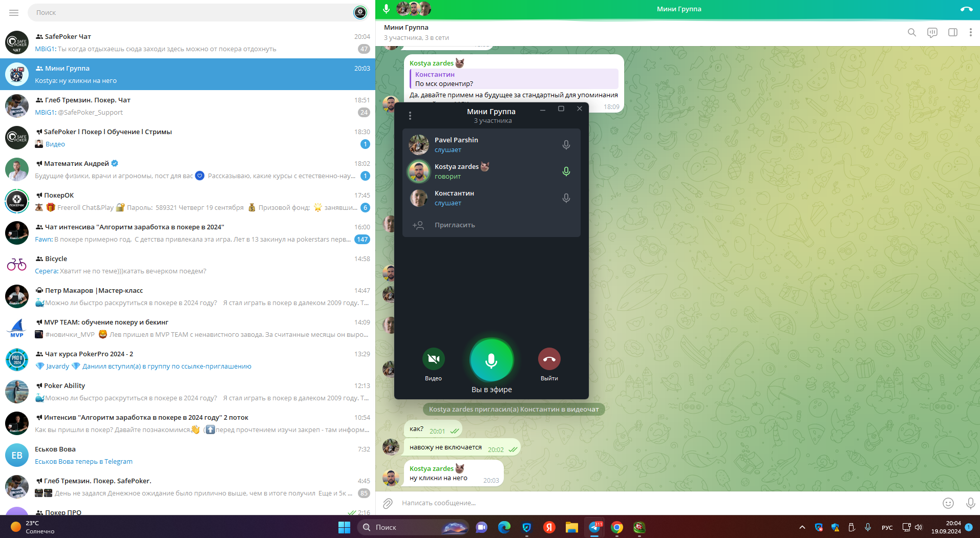Open MVP TEAM channel
Image resolution: width=980 pixels, height=538 pixels.
click(x=187, y=328)
